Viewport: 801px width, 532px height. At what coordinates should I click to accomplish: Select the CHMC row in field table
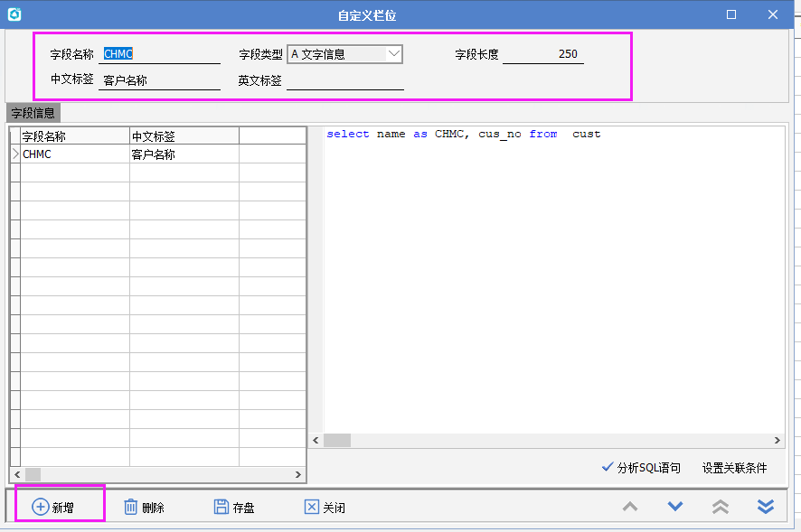point(74,154)
